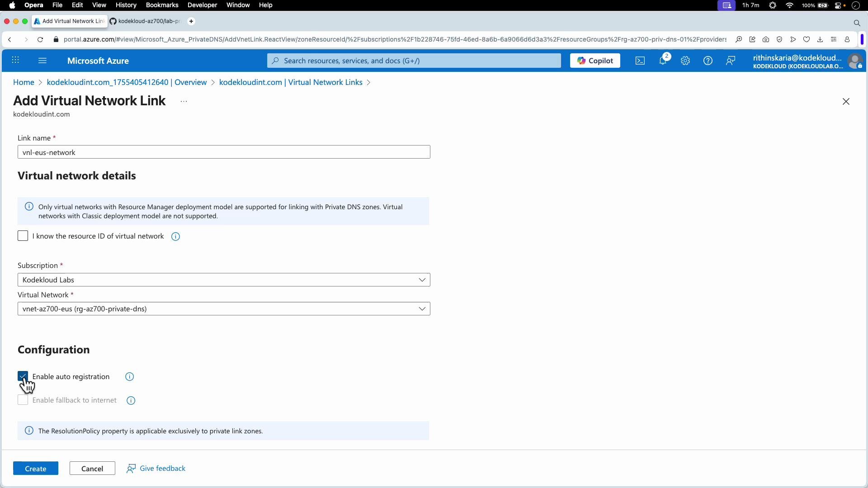Click the Opera snapshot camera icon

pos(766,40)
